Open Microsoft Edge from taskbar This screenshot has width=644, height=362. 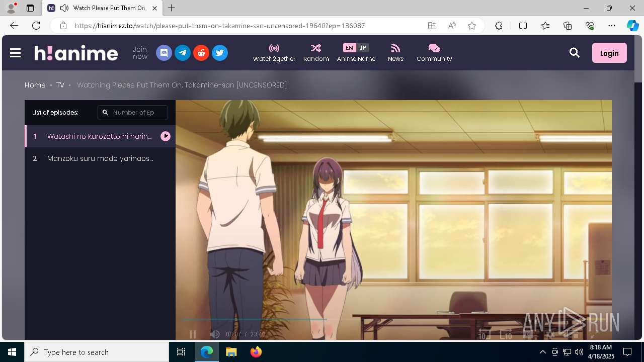207,352
